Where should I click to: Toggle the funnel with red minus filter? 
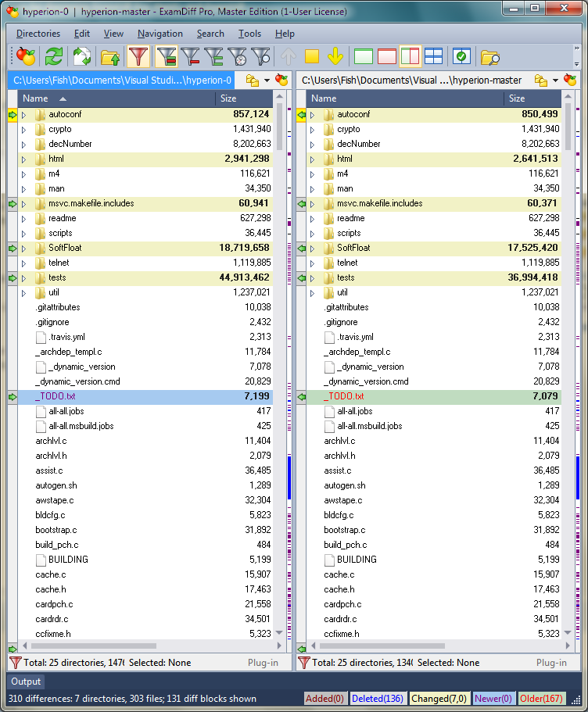[x=190, y=57]
